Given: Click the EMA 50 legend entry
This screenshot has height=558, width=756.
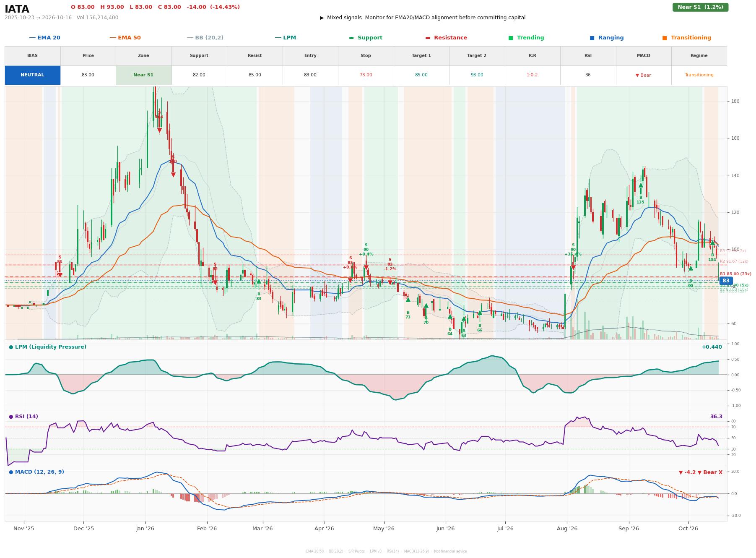Looking at the screenshot, I should (x=125, y=38).
